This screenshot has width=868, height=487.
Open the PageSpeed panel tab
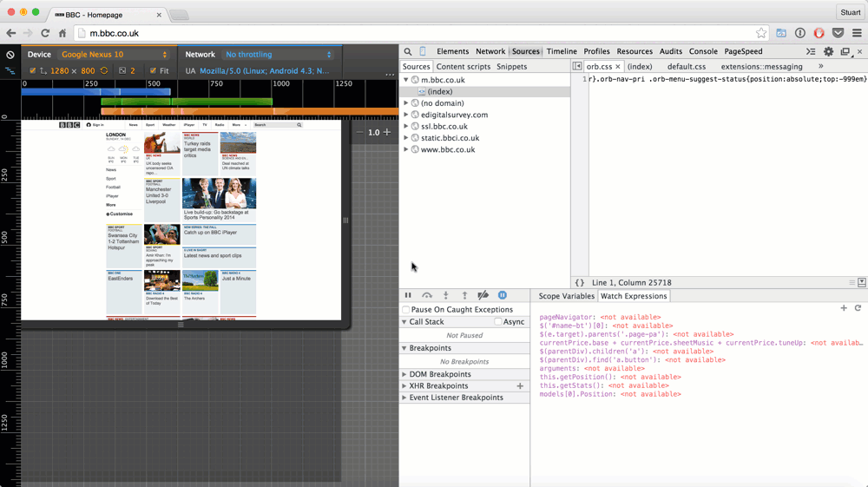pyautogui.click(x=743, y=51)
